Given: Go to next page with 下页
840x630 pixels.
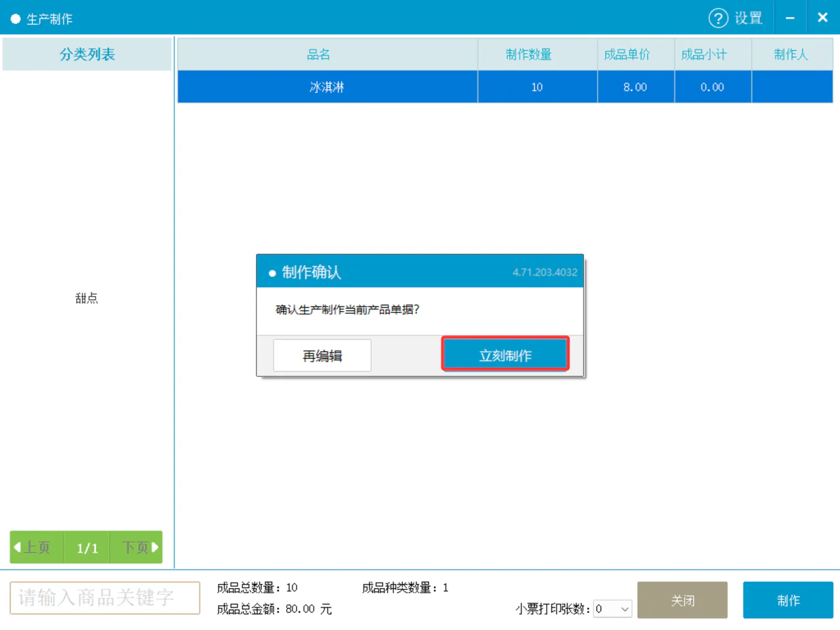Looking at the screenshot, I should (x=136, y=547).
